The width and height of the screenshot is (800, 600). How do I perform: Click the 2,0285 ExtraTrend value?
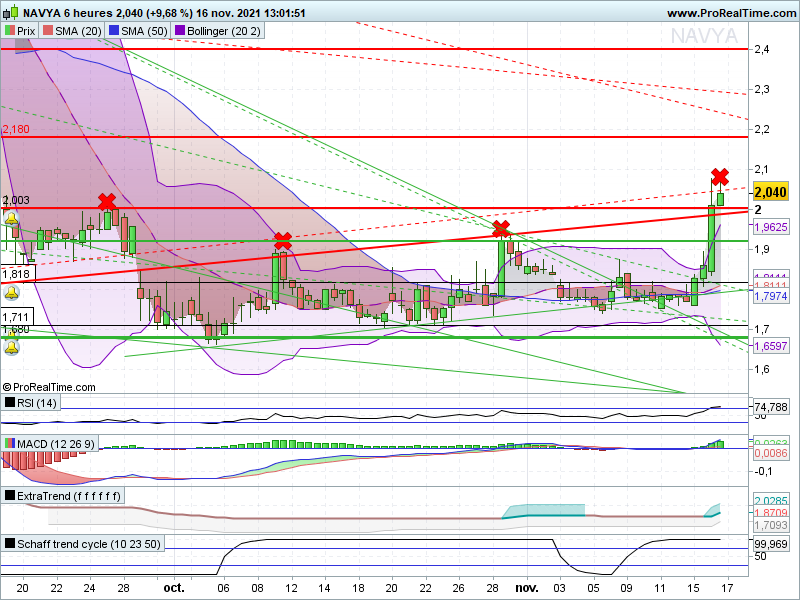coord(770,501)
